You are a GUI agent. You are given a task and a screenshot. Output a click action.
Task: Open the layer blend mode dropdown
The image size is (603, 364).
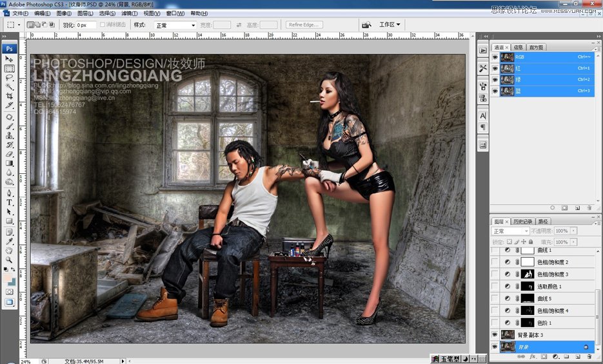coord(509,231)
